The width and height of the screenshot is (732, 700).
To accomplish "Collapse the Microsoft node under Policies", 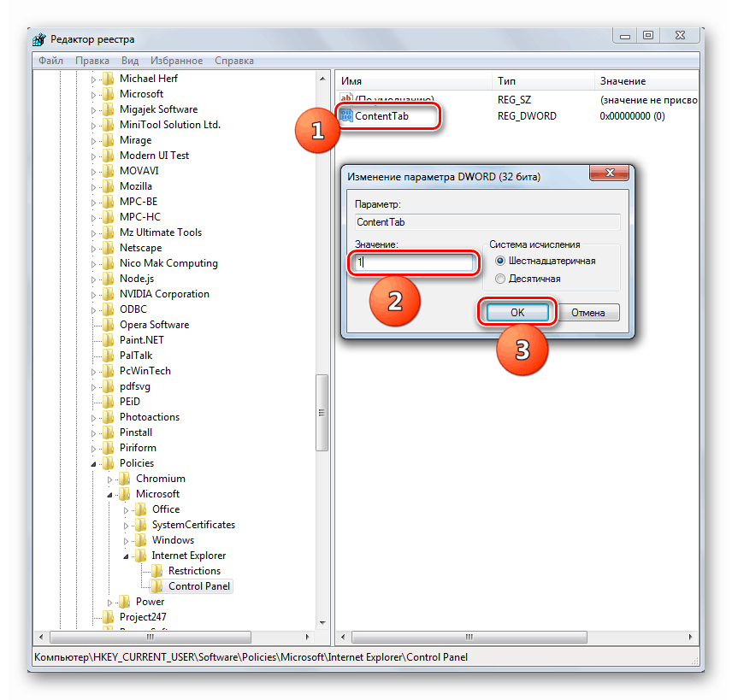I will 109,495.
